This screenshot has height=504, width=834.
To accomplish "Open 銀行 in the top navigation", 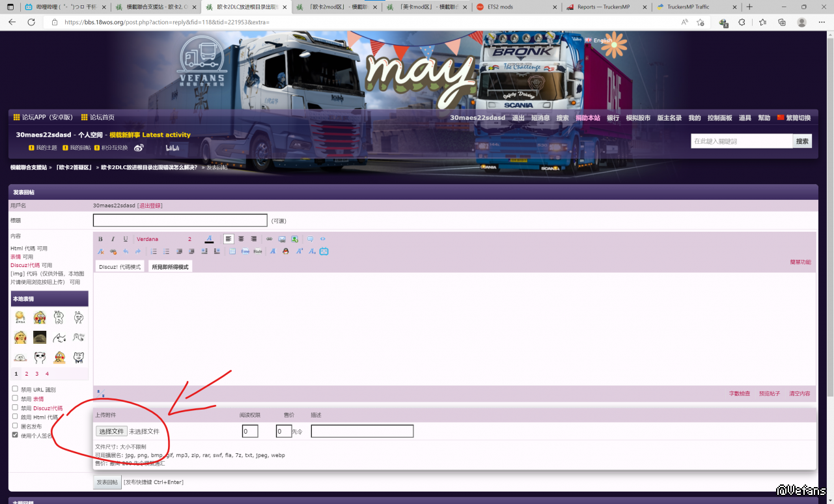I will pos(613,118).
